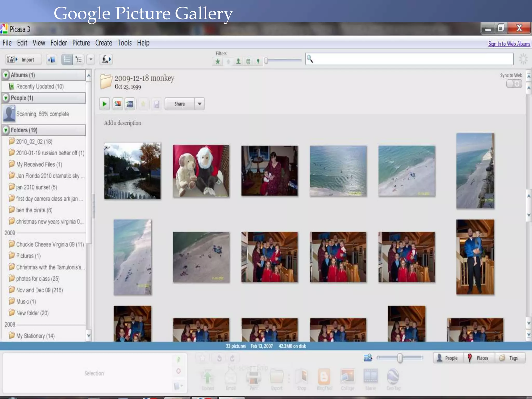Open the view options dropdown arrow
The image size is (532, 399).
click(91, 59)
